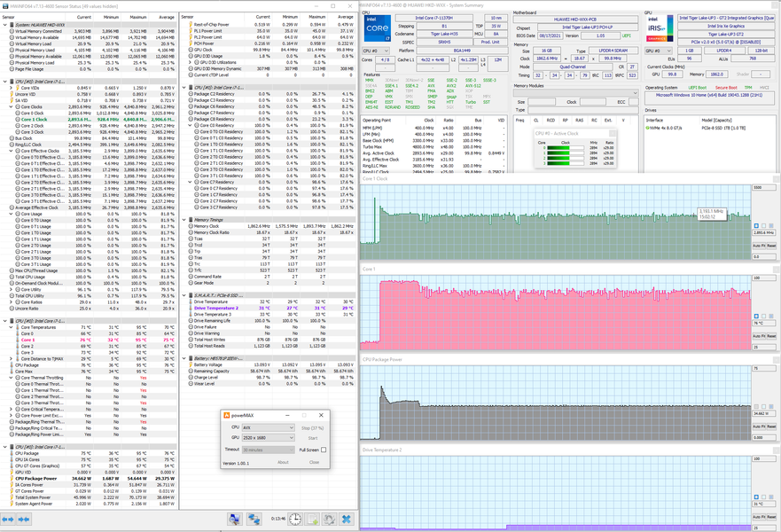Screen dimensions: 781x532
Task: Open the GPU #0 selector dropdown
Action: [658, 51]
